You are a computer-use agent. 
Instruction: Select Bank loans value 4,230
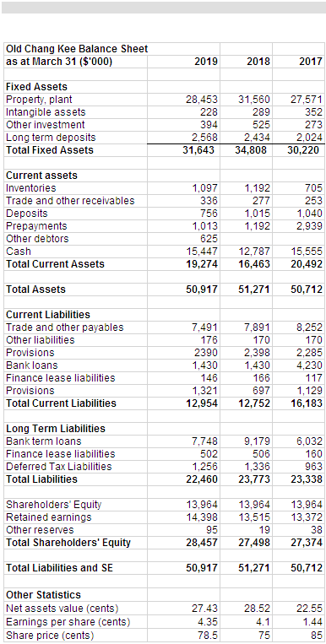[310, 365]
